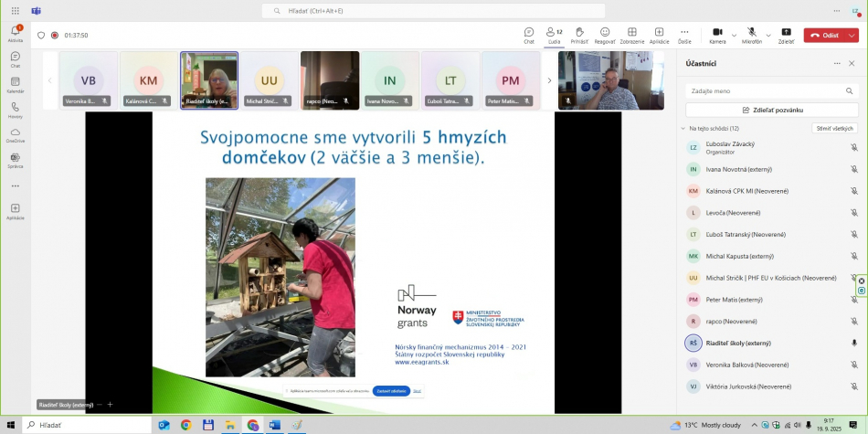868x434 pixels.
Task: Click Zdieľať pozvánku button
Action: point(772,110)
